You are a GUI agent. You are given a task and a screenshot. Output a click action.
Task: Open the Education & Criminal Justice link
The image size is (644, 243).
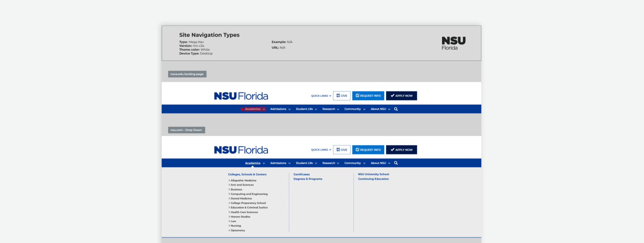coord(249,208)
